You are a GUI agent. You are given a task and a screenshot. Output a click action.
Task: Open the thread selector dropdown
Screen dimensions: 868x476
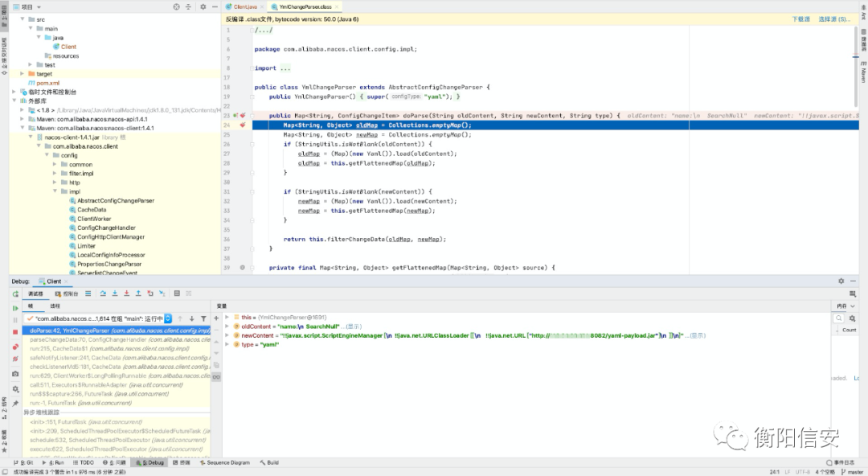pyautogui.click(x=168, y=318)
